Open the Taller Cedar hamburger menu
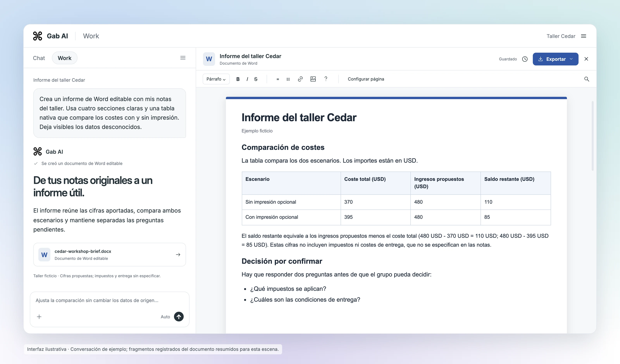Viewport: 620px width, 364px height. click(x=584, y=36)
